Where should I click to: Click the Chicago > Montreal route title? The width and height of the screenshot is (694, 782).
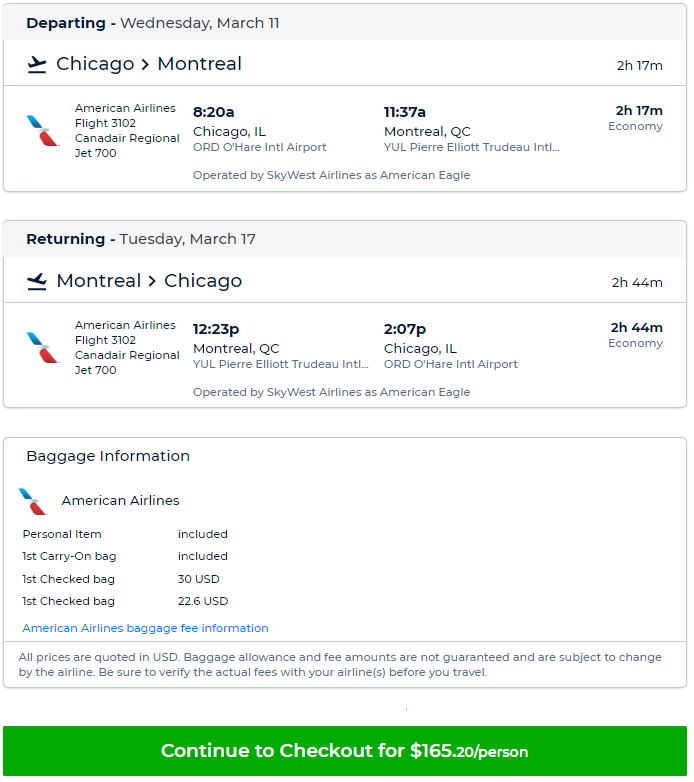click(x=149, y=64)
